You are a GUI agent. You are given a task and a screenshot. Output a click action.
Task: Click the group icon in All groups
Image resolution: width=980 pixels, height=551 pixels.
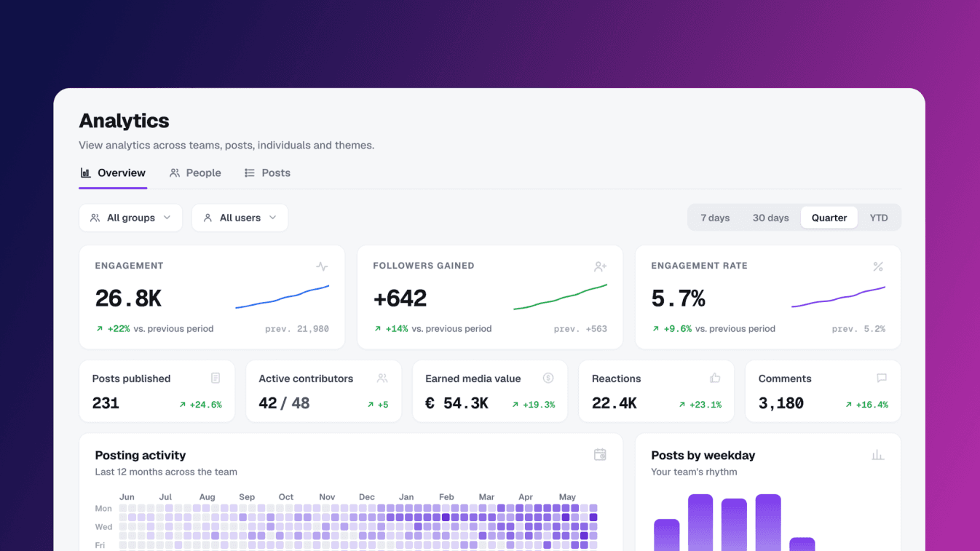click(x=95, y=218)
